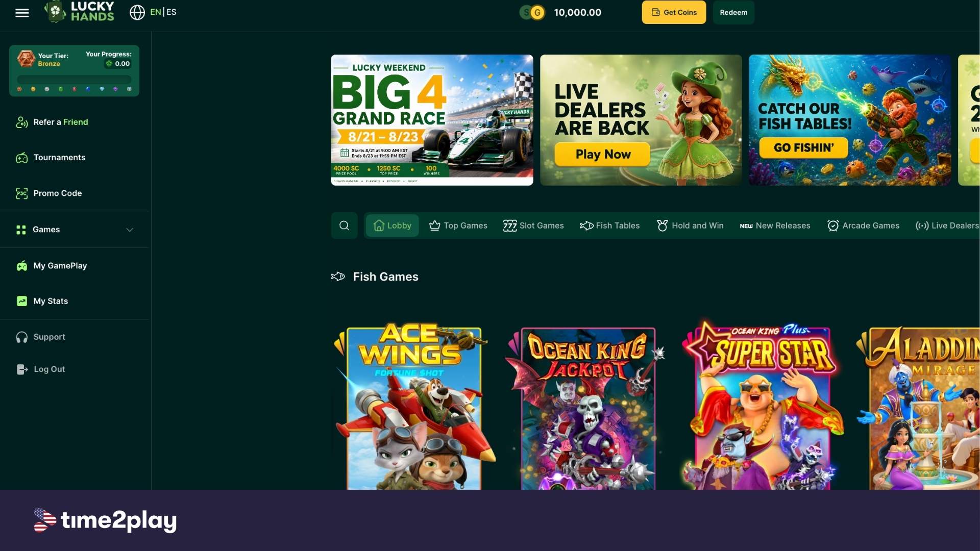Open Ace Wings Fortune Shot game
Screen dimensions: 980x551
pos(414,407)
